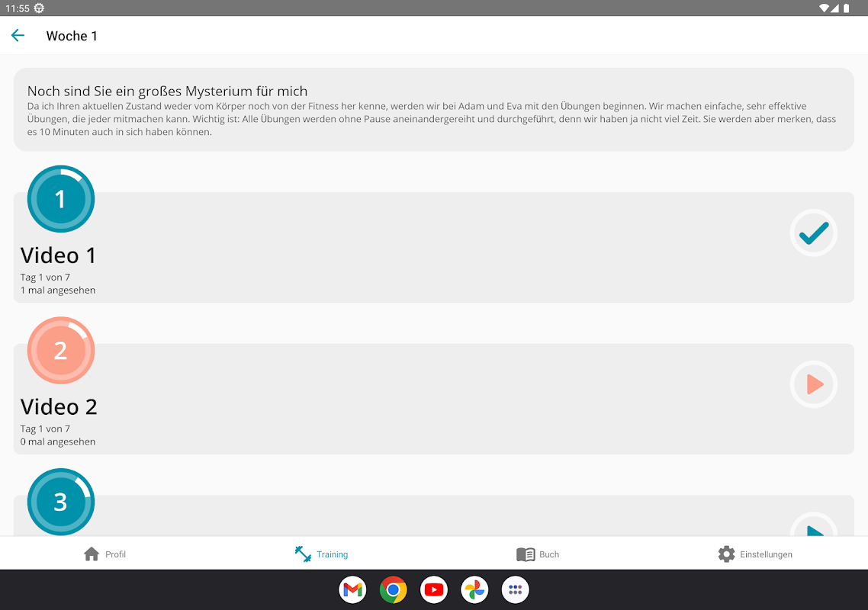Click the Video 1 title

[x=58, y=255]
